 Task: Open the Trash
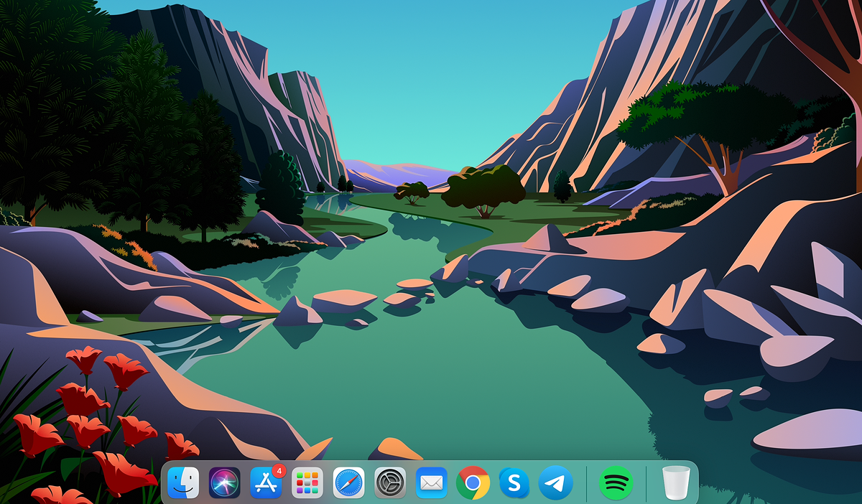(676, 482)
